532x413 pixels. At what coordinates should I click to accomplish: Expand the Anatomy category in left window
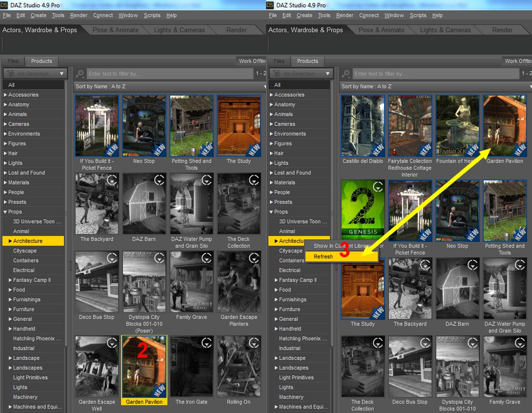tap(5, 104)
